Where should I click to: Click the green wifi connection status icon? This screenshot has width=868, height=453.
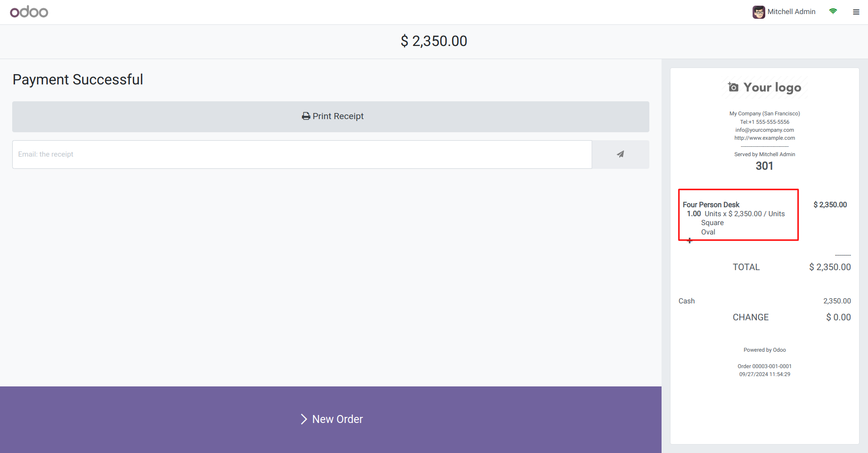[x=833, y=11]
